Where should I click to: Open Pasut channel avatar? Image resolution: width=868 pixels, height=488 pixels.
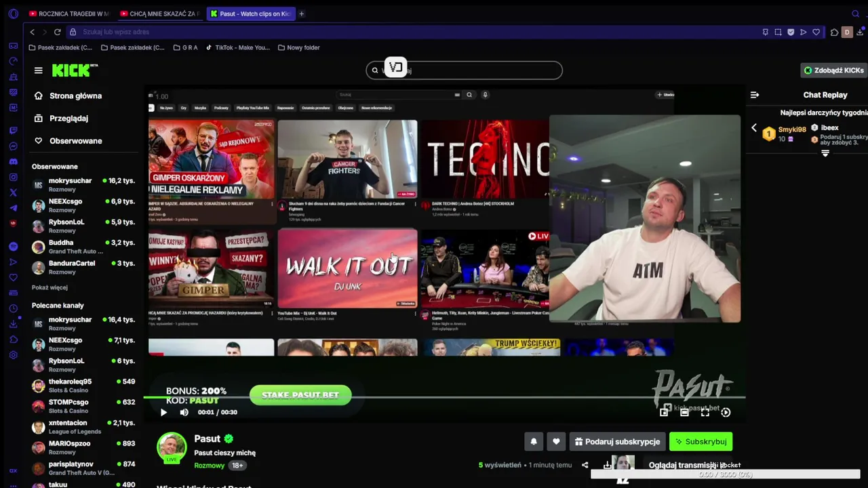click(x=172, y=447)
